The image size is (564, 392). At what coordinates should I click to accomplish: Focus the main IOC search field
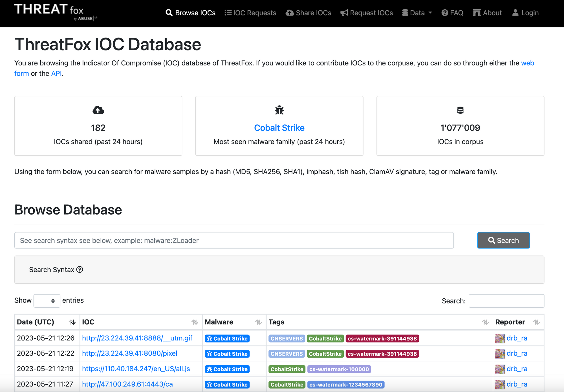pyautogui.click(x=234, y=240)
